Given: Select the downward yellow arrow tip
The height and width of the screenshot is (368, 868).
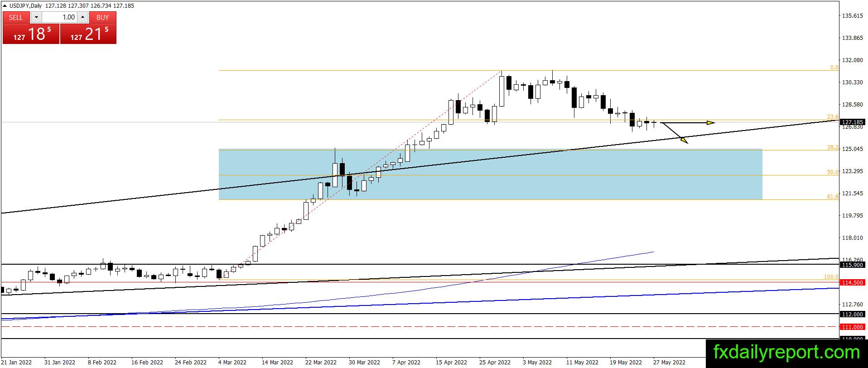Looking at the screenshot, I should click(x=684, y=140).
